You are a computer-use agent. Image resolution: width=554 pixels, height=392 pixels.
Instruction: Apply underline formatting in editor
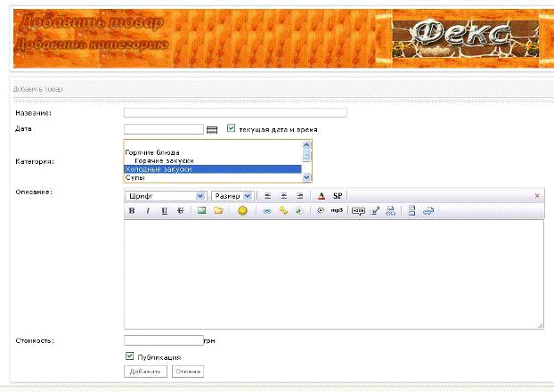click(164, 211)
